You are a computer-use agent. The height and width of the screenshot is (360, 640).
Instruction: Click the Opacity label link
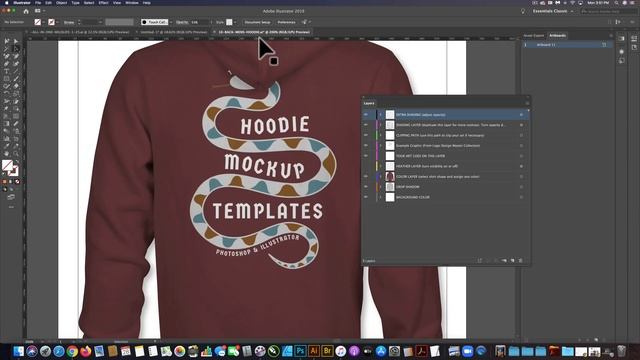click(182, 22)
